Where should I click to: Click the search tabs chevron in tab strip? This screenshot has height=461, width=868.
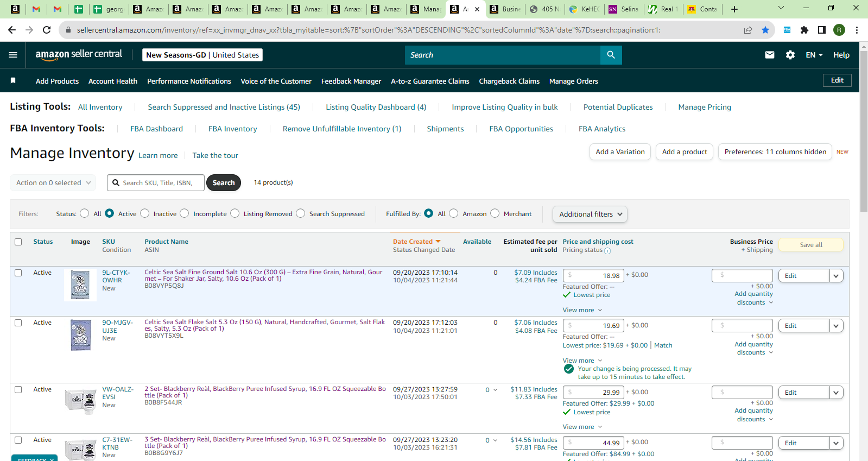click(781, 8)
